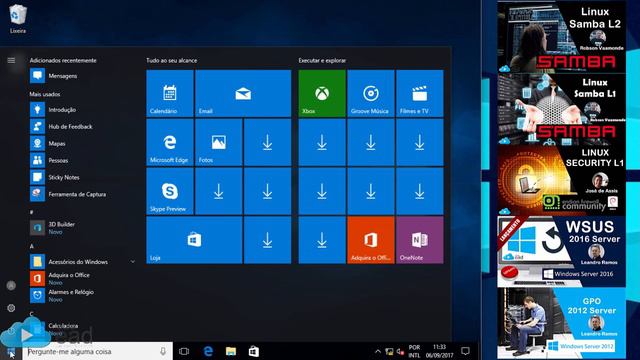Launch Sticky Notes
Screen dimensions: 640x360
coord(82,177)
